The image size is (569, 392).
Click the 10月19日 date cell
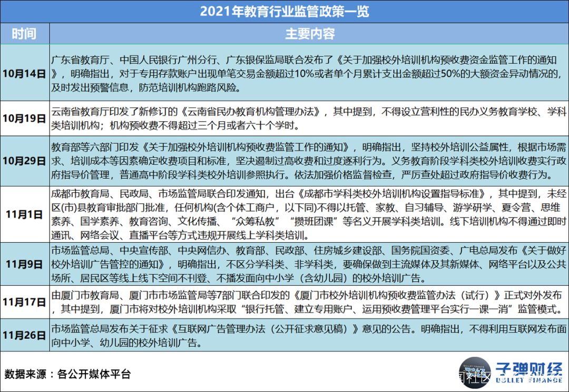[x=25, y=119]
